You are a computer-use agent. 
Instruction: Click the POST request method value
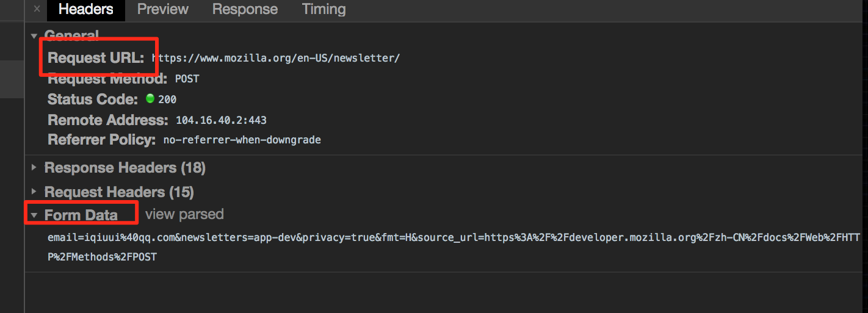[x=187, y=79]
